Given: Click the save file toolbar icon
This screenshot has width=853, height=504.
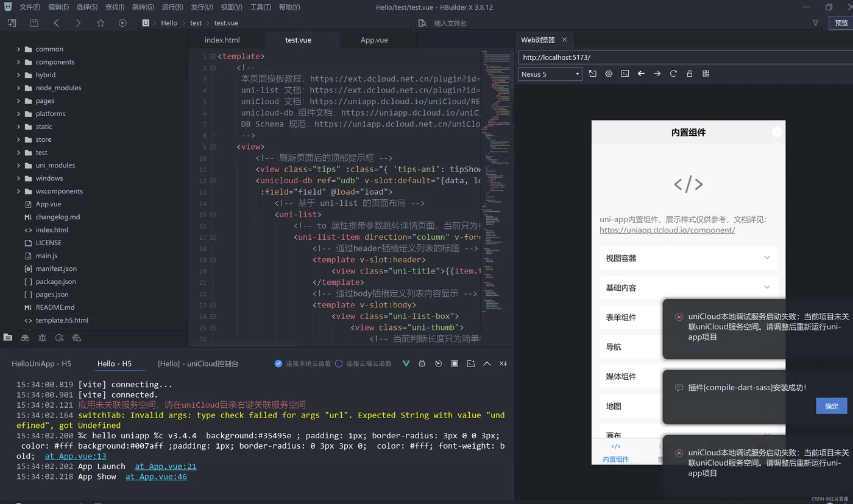Looking at the screenshot, I should pyautogui.click(x=34, y=23).
